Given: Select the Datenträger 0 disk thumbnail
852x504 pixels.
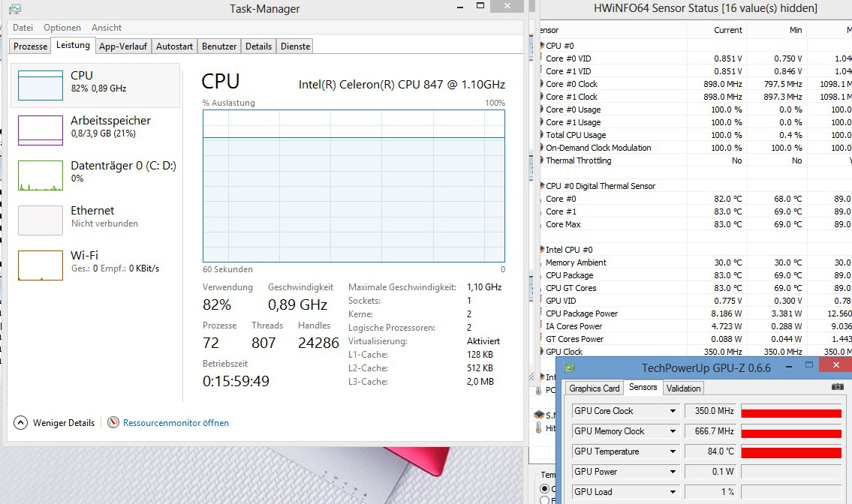Looking at the screenshot, I should tap(41, 175).
